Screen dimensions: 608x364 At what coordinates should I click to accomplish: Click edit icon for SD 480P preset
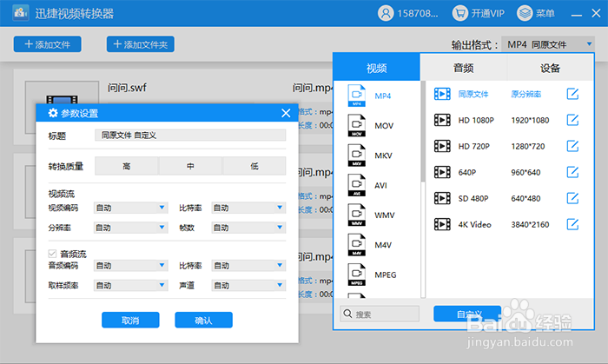pyautogui.click(x=572, y=198)
